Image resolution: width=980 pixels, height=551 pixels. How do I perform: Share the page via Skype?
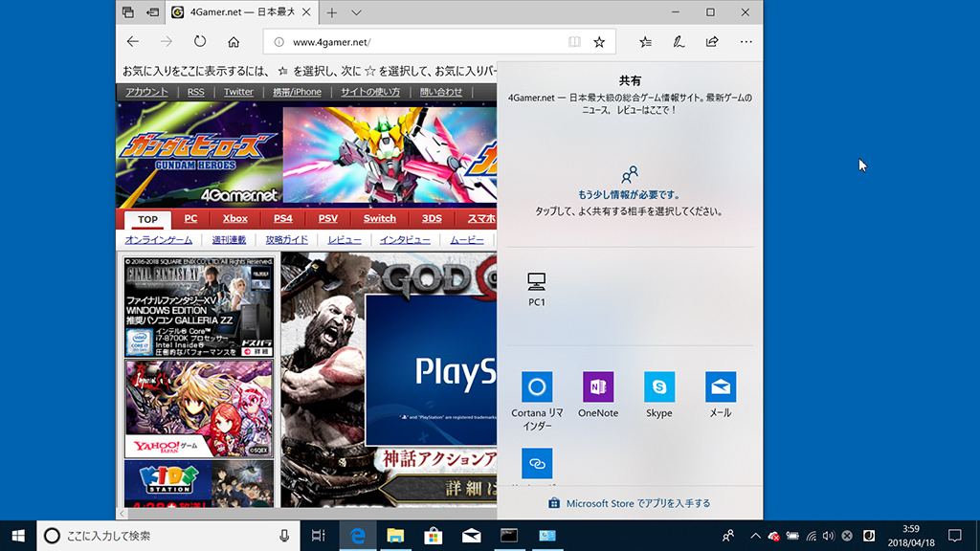[x=659, y=387]
